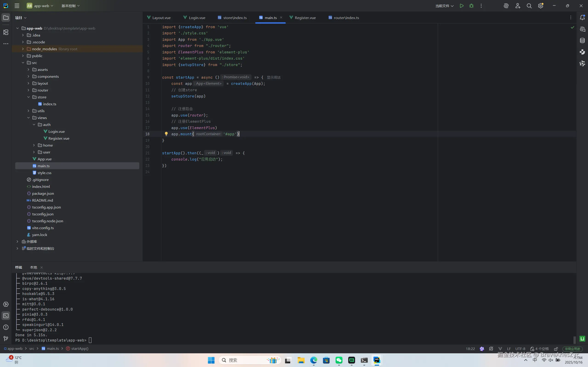Toggle the Project tool window
Viewport: 588px width, 367px height.
pos(6,17)
